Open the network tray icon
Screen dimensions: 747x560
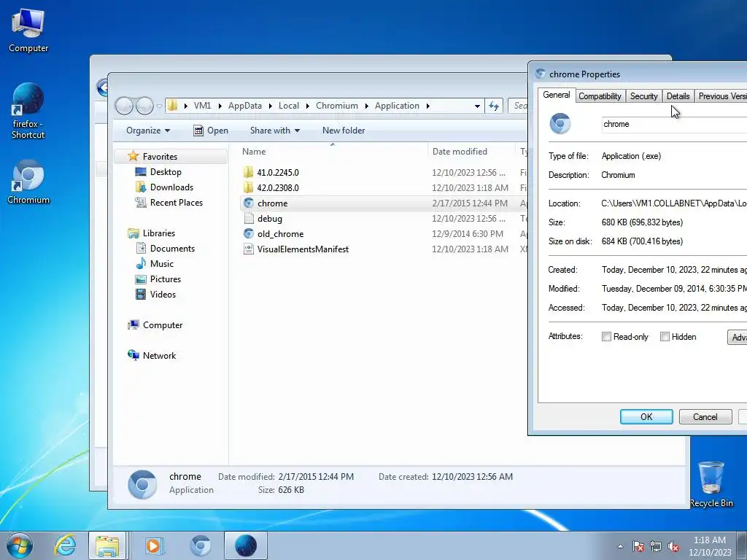tap(656, 546)
